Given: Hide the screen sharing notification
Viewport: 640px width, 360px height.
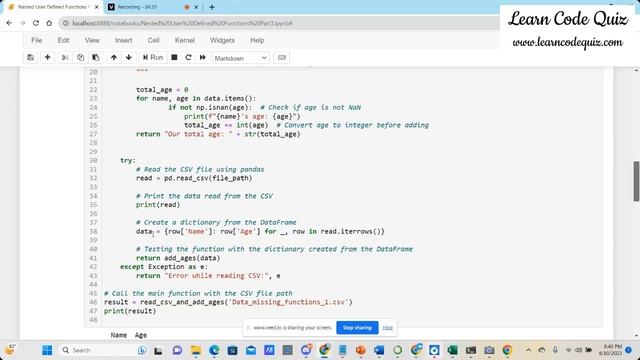Looking at the screenshot, I should (388, 328).
